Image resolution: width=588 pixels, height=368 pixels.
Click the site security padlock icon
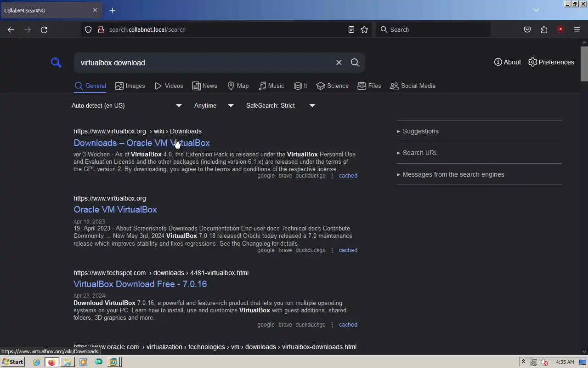101,29
